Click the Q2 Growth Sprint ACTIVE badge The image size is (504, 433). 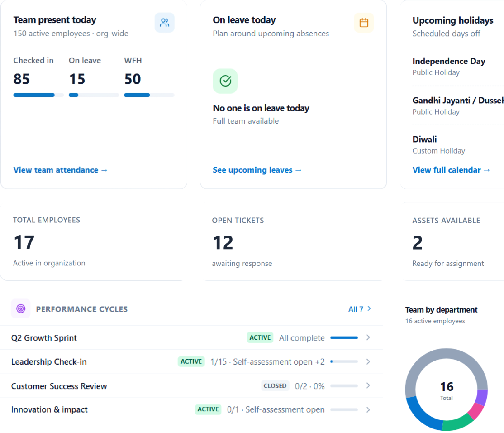pos(260,337)
